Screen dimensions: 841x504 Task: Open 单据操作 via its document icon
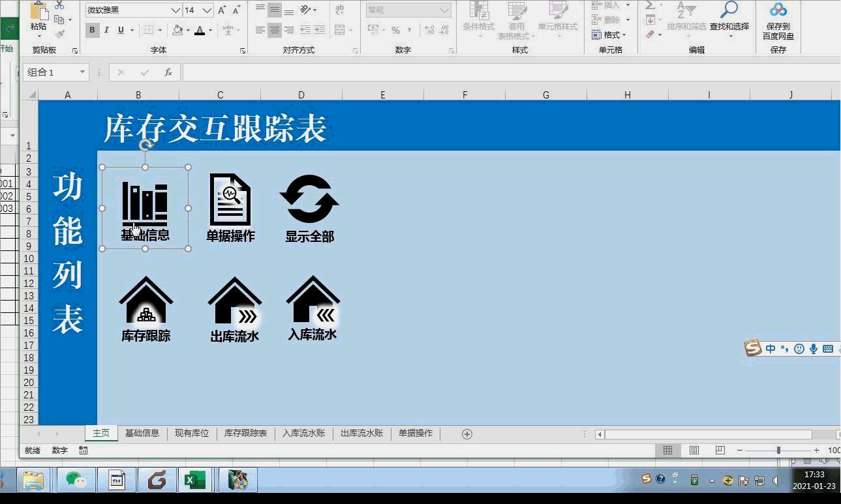point(230,199)
